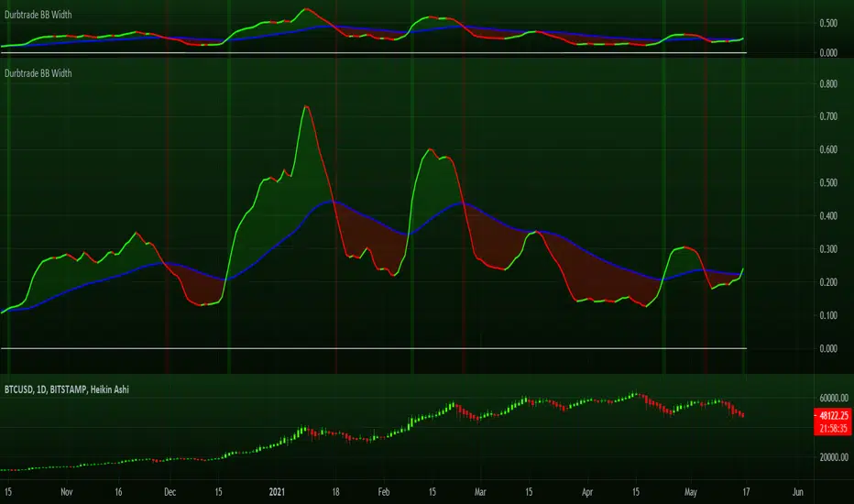
Task: Click the red 48122.25 current price label
Action: 831,413
